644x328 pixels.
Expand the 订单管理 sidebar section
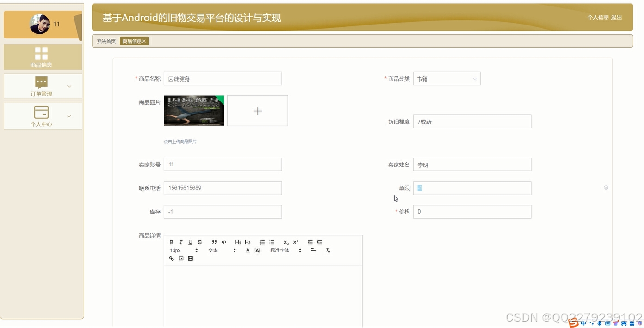(43, 86)
